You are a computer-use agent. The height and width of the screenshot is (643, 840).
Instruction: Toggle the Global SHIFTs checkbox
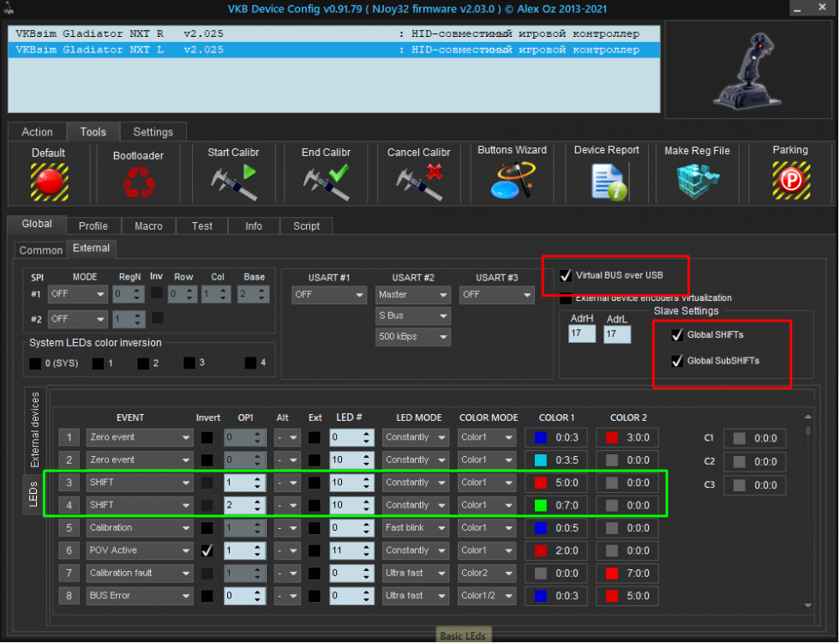(x=677, y=334)
